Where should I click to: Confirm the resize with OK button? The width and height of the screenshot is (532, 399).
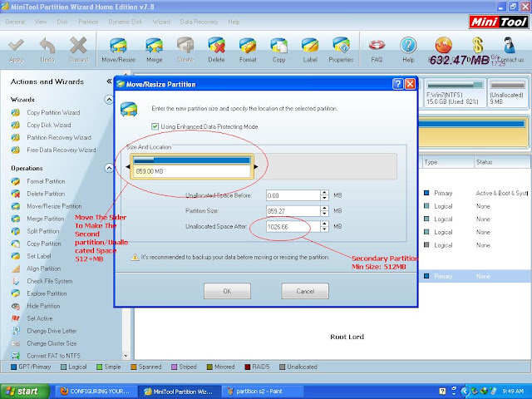click(227, 291)
